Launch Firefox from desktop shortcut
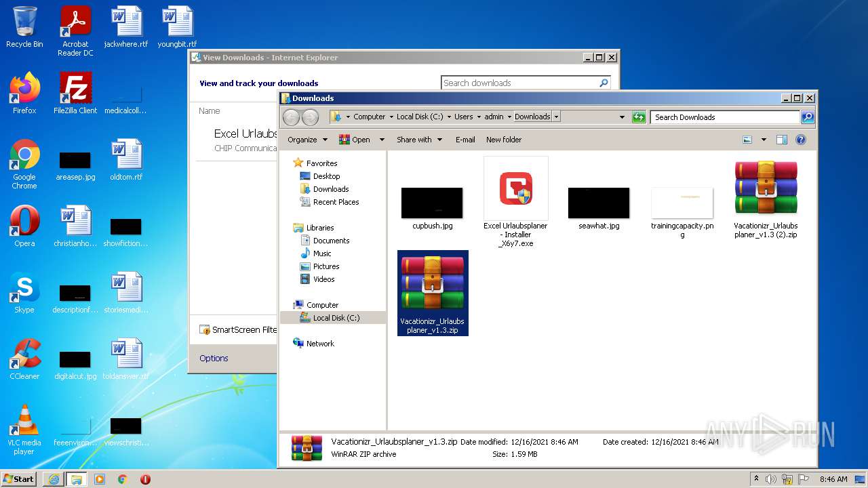The image size is (868, 488). coord(24,94)
